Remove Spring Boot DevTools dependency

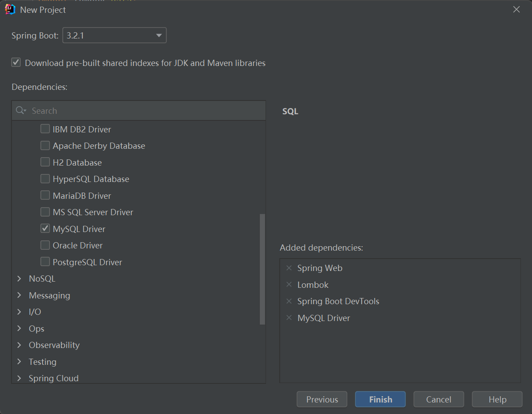289,301
